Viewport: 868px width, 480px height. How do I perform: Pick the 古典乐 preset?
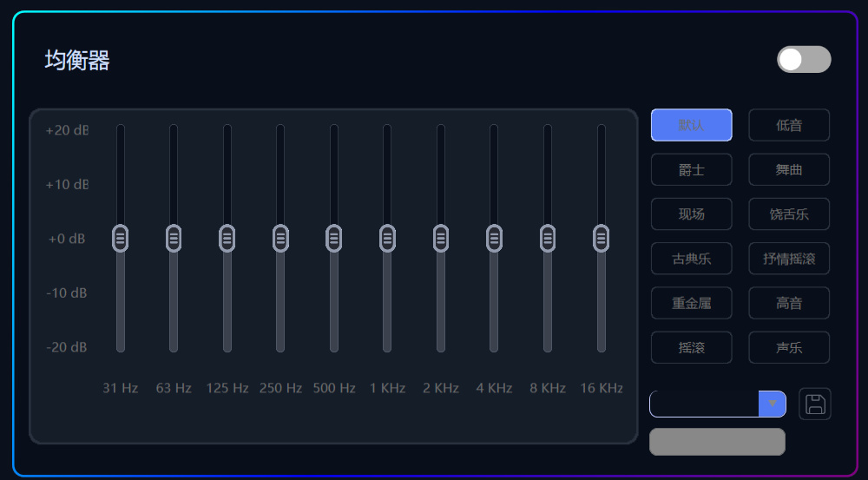tap(692, 259)
